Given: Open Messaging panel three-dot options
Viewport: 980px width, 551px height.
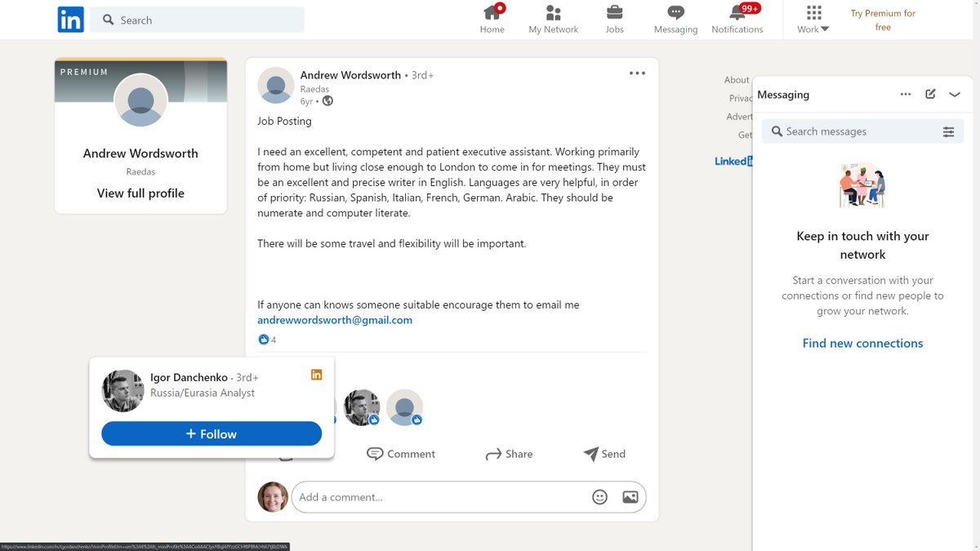Looking at the screenshot, I should (x=906, y=95).
